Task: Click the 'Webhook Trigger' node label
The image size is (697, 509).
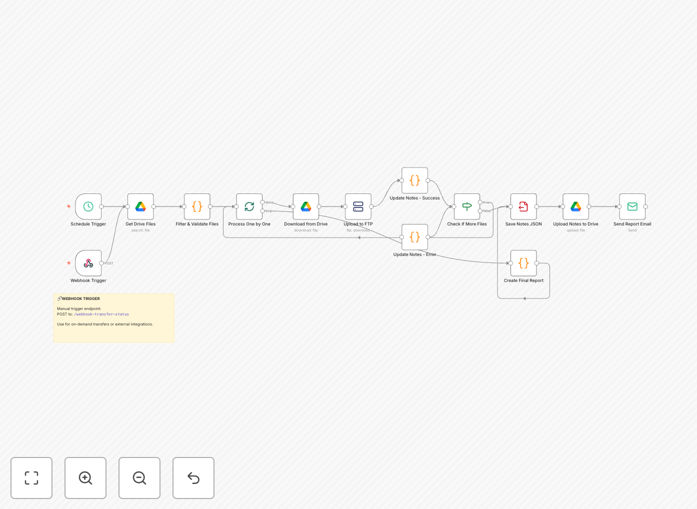Action: tap(88, 281)
